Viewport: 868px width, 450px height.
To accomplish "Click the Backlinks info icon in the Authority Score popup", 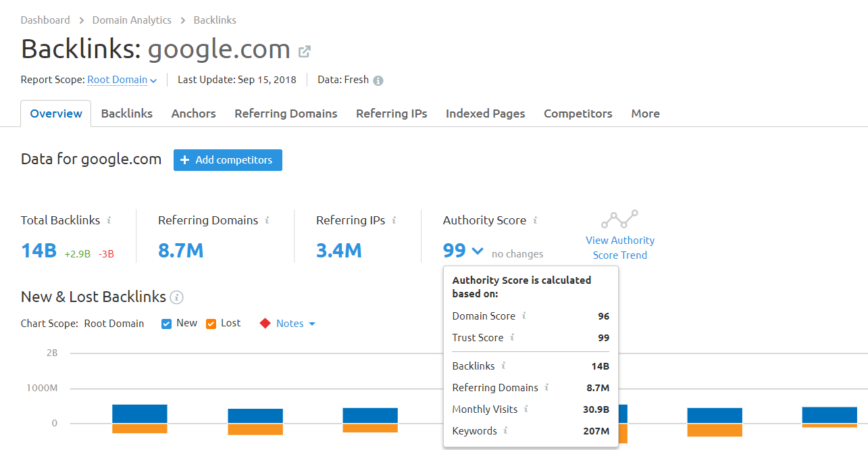I will 504,366.
